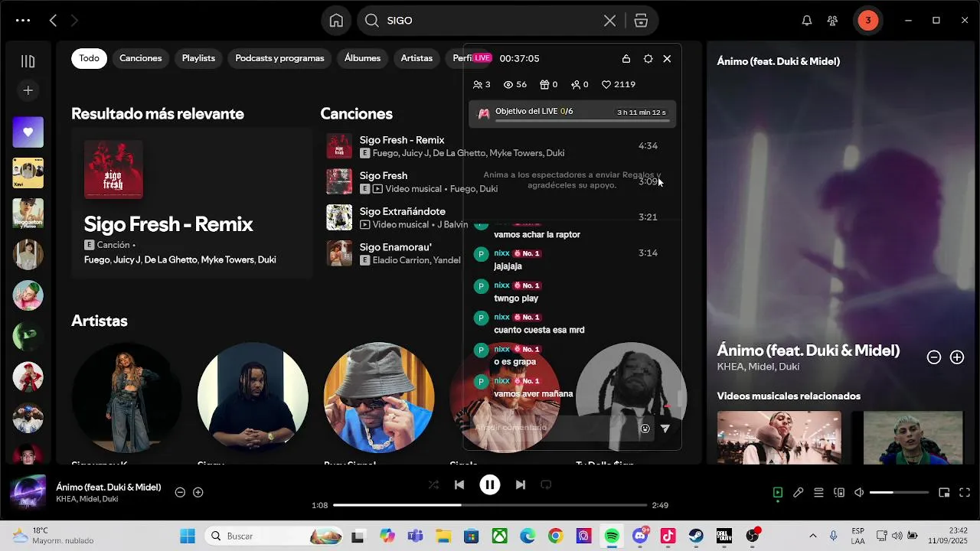Open the three-dots Spotify menu
This screenshot has width=980, height=551.
(x=23, y=21)
